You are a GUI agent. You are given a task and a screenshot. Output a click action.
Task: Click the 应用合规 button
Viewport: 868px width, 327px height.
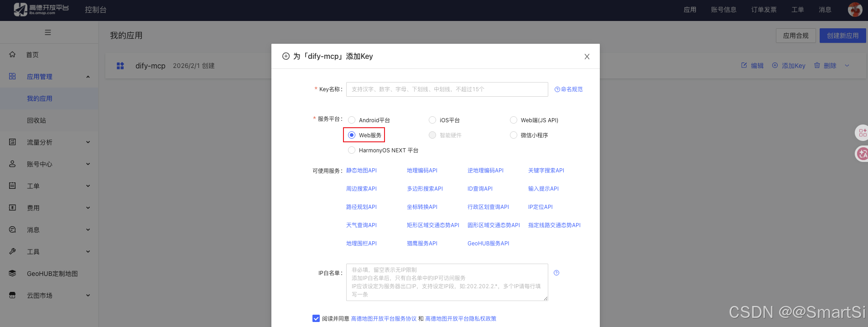(796, 36)
